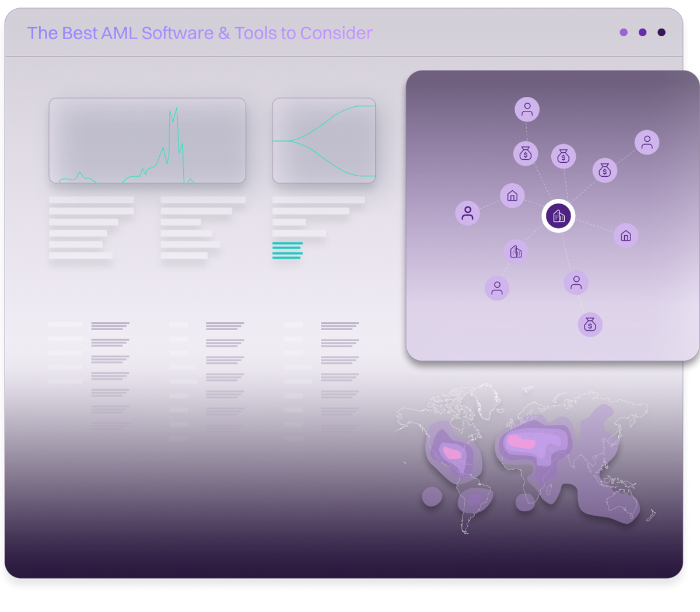Click the person node above the bottom money bag
This screenshot has width=700, height=612.
tap(576, 282)
